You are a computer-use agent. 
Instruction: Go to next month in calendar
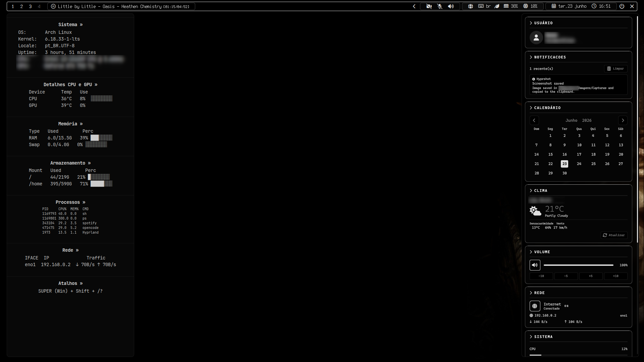(x=623, y=120)
